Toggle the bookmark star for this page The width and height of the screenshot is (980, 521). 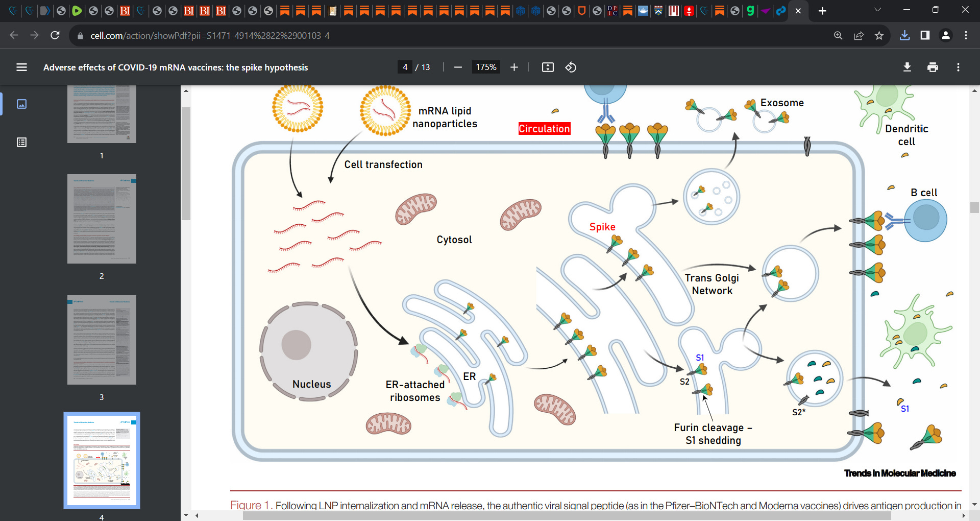pyautogui.click(x=879, y=35)
